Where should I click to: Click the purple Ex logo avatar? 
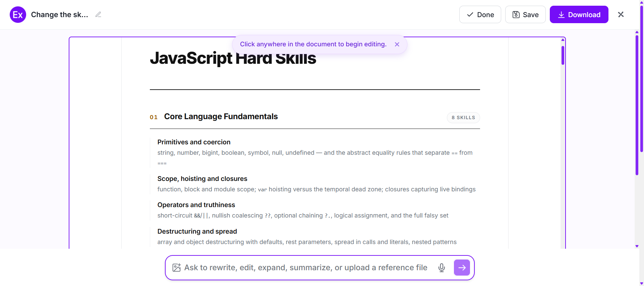coord(18,15)
